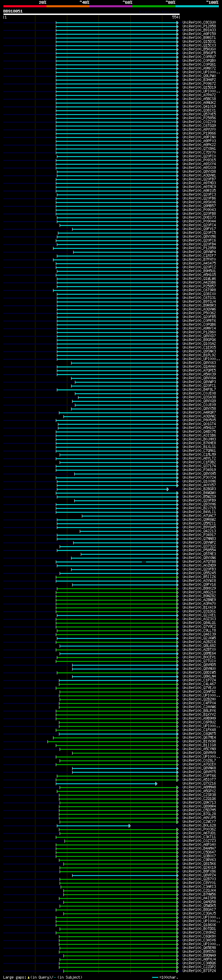Click hit label UniRef100_A7UAC7
Viewport: 222px width, 980px height.
click(199, 516)
